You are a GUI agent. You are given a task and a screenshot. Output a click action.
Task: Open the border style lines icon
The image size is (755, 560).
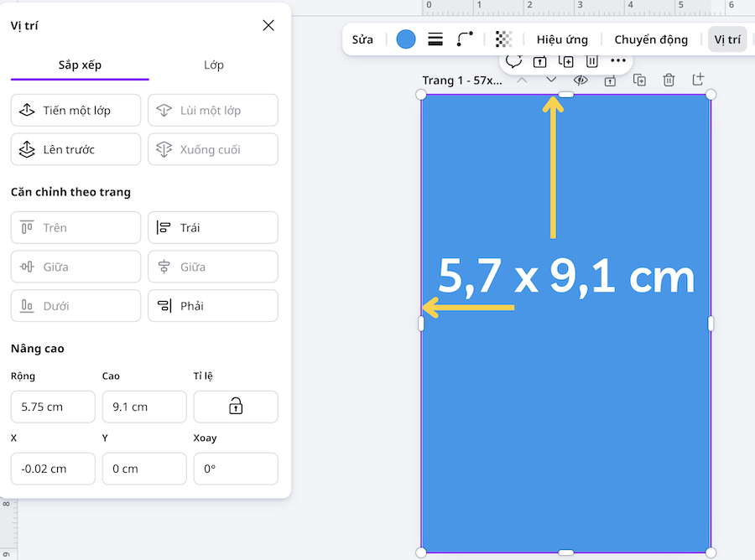point(435,39)
